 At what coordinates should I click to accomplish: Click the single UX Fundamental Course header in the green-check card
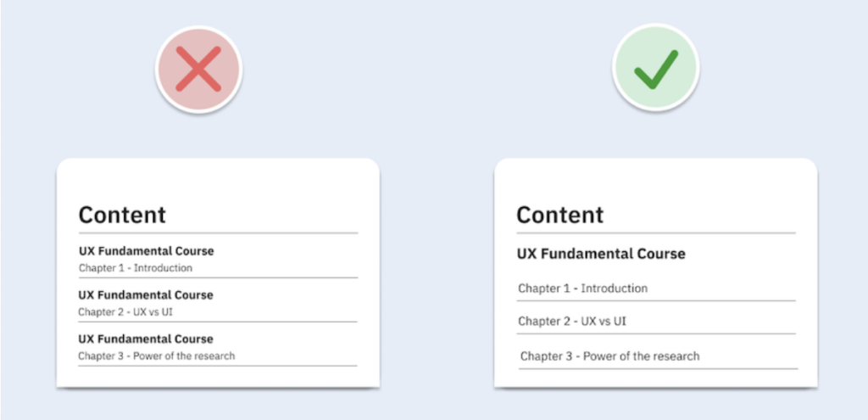point(601,254)
